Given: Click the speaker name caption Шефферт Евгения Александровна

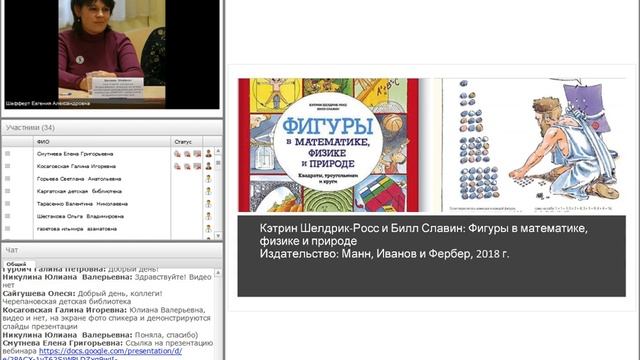Looking at the screenshot, I should [48, 104].
